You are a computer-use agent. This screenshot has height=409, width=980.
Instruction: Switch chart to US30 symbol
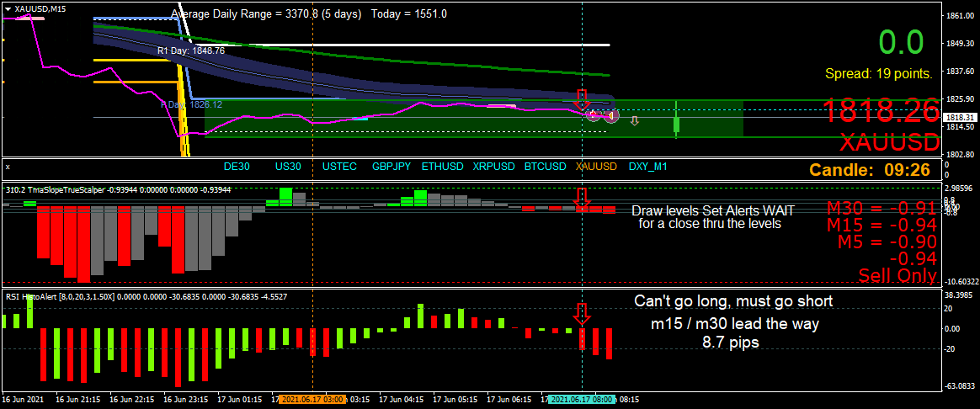click(x=288, y=167)
